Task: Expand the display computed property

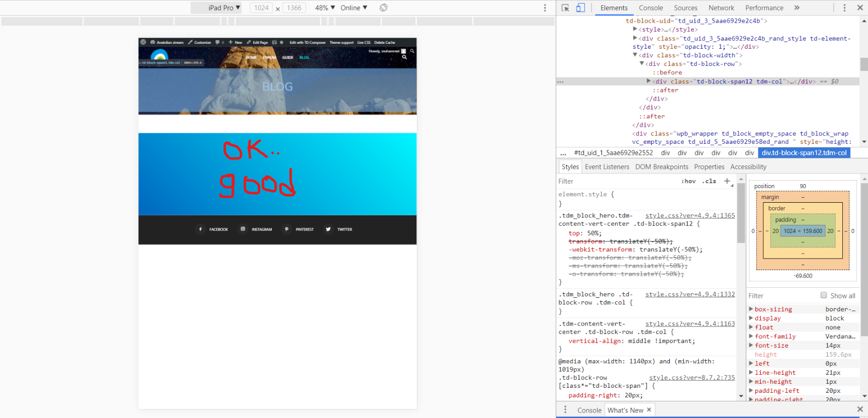Action: click(x=751, y=318)
